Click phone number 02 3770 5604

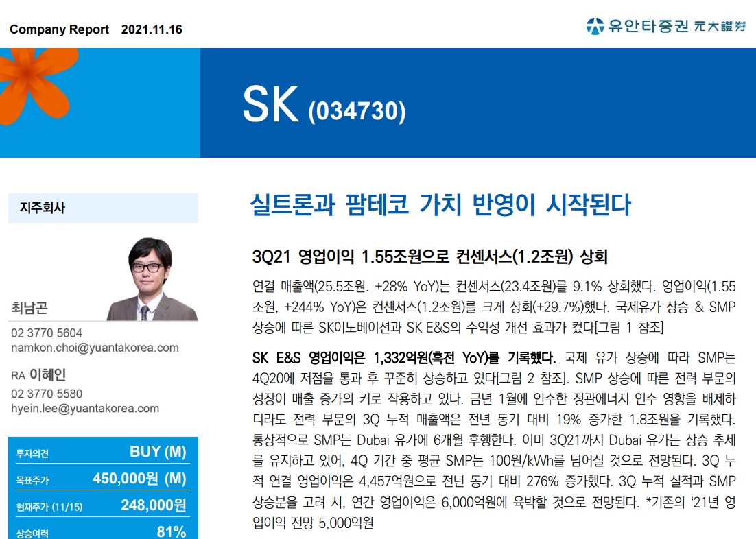click(46, 333)
